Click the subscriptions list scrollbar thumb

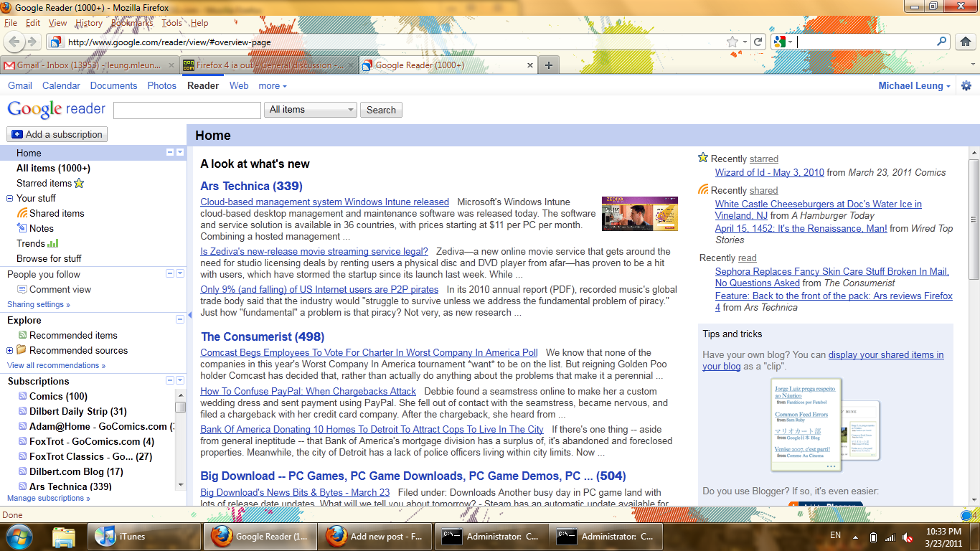click(180, 407)
